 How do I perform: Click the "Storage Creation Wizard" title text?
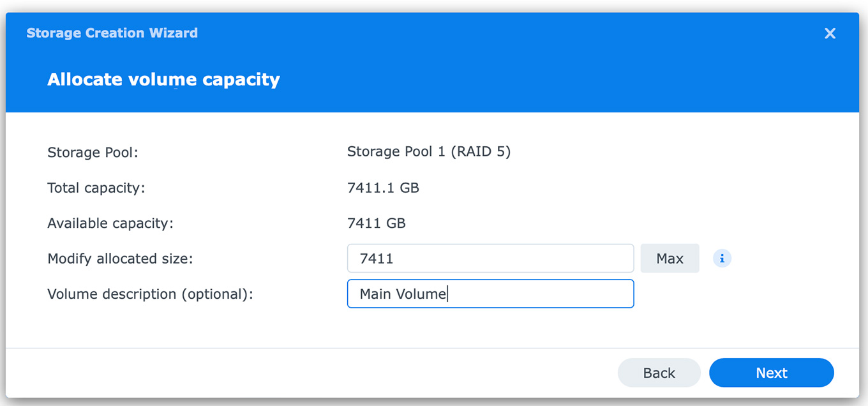pos(112,33)
